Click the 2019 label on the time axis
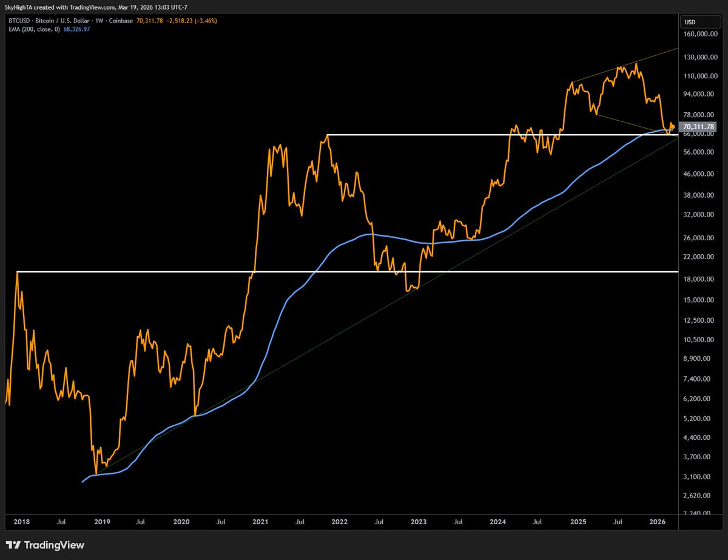 [102, 522]
